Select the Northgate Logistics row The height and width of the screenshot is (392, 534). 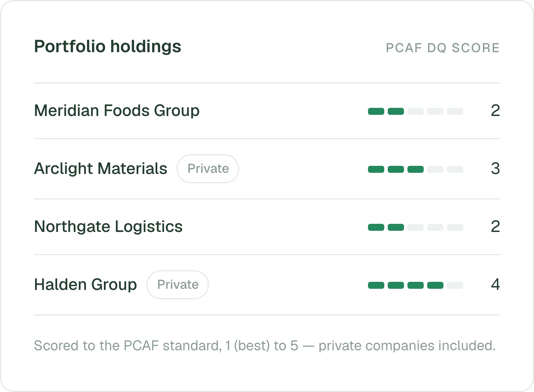pyautogui.click(x=267, y=227)
